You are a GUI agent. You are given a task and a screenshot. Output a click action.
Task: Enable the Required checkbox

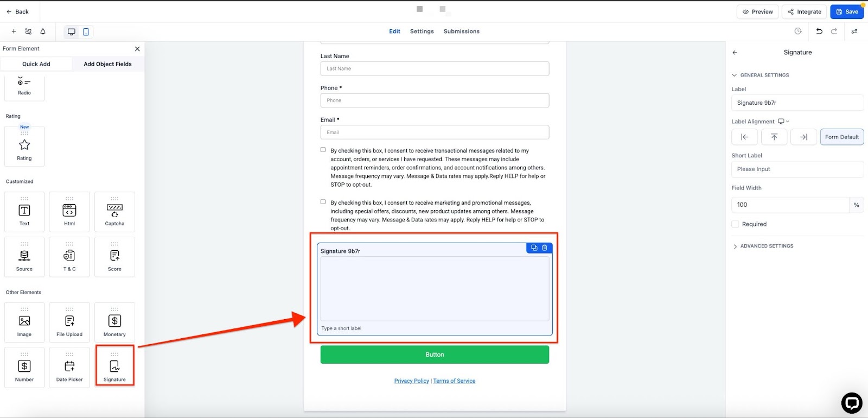click(x=736, y=224)
